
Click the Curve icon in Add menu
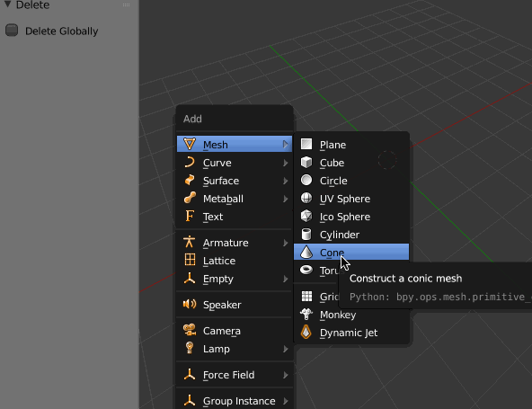click(190, 162)
